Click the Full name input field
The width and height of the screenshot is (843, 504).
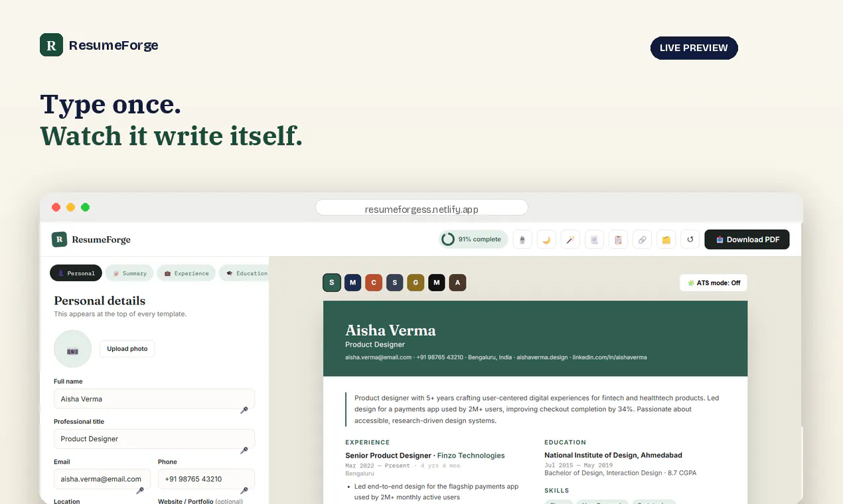(154, 399)
